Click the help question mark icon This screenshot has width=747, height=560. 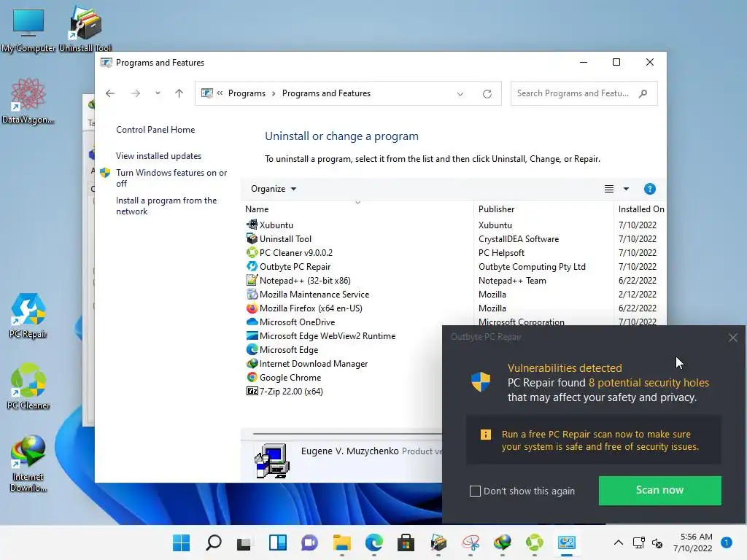click(649, 189)
